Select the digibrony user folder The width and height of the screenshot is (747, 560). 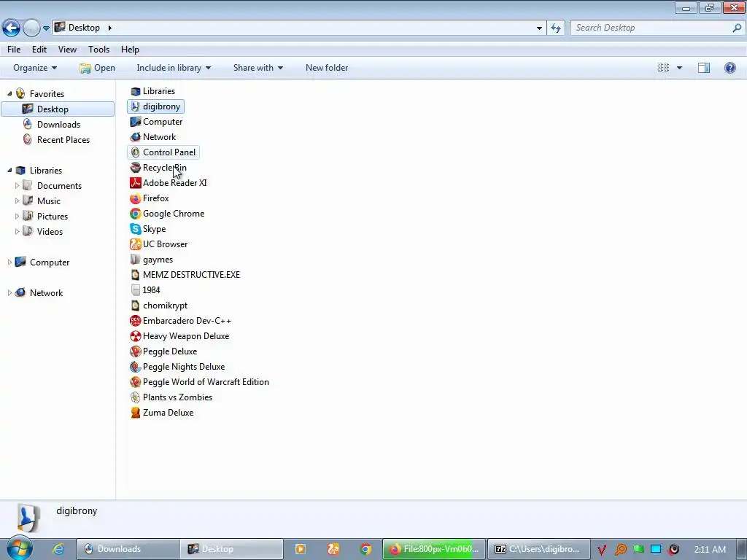tap(155, 106)
